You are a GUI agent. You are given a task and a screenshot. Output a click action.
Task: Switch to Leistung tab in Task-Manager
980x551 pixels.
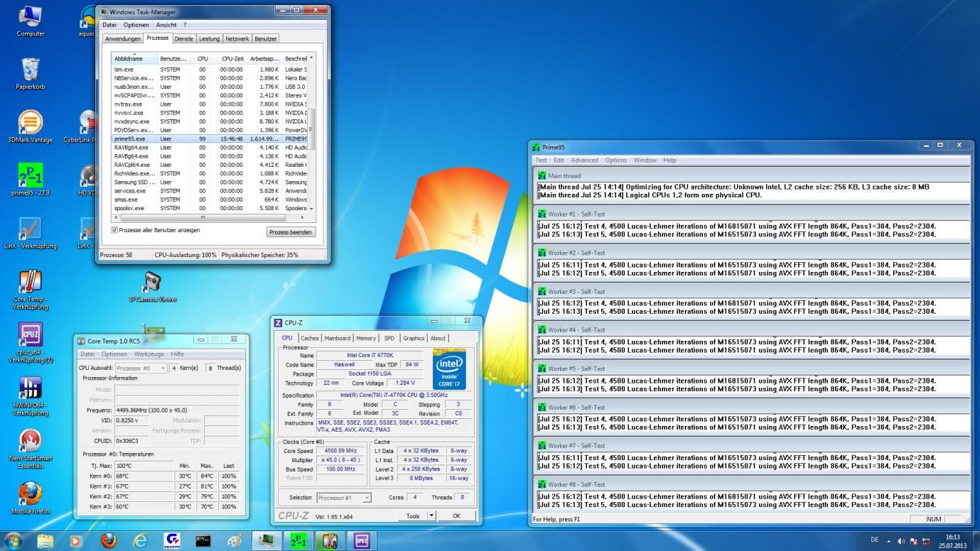209,38
